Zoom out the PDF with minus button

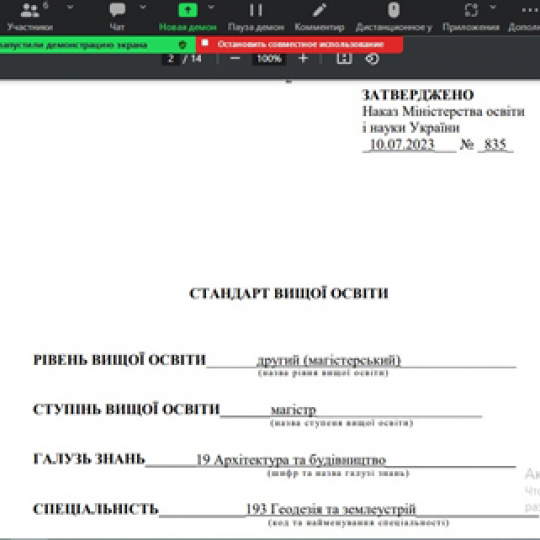[x=235, y=59]
